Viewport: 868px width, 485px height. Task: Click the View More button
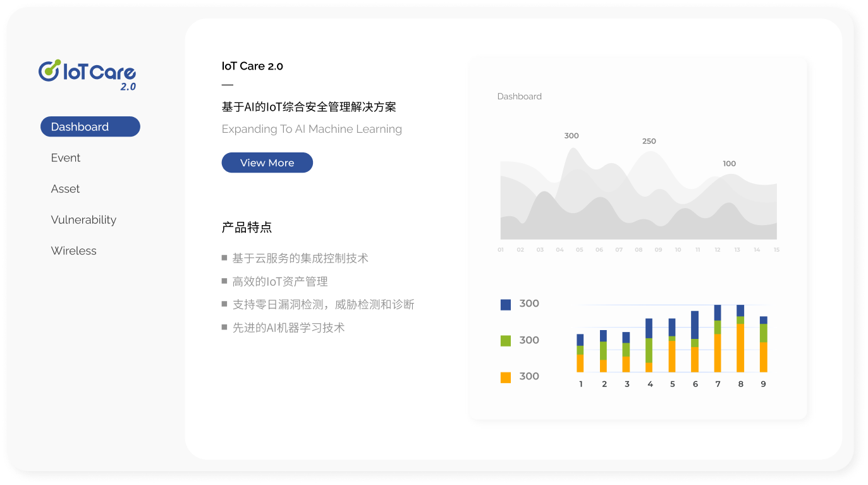click(x=267, y=163)
